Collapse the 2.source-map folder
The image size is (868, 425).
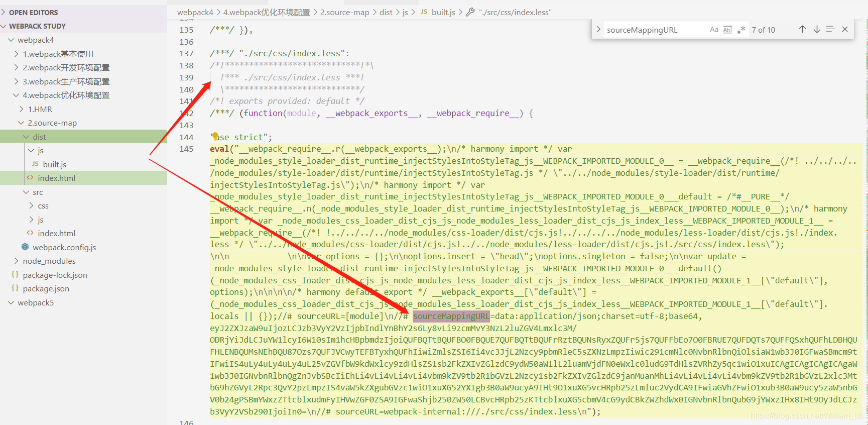(21, 123)
